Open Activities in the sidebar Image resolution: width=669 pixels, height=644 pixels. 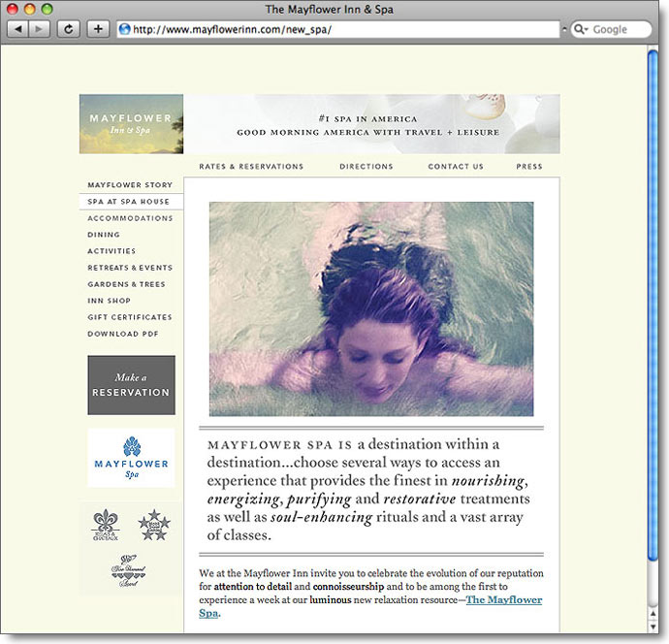111,251
